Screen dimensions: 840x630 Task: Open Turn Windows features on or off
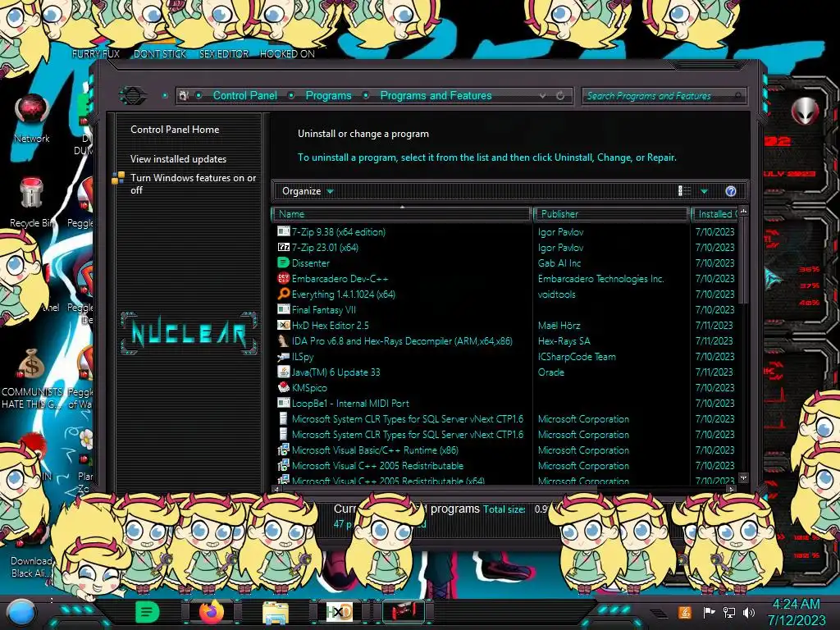194,184
